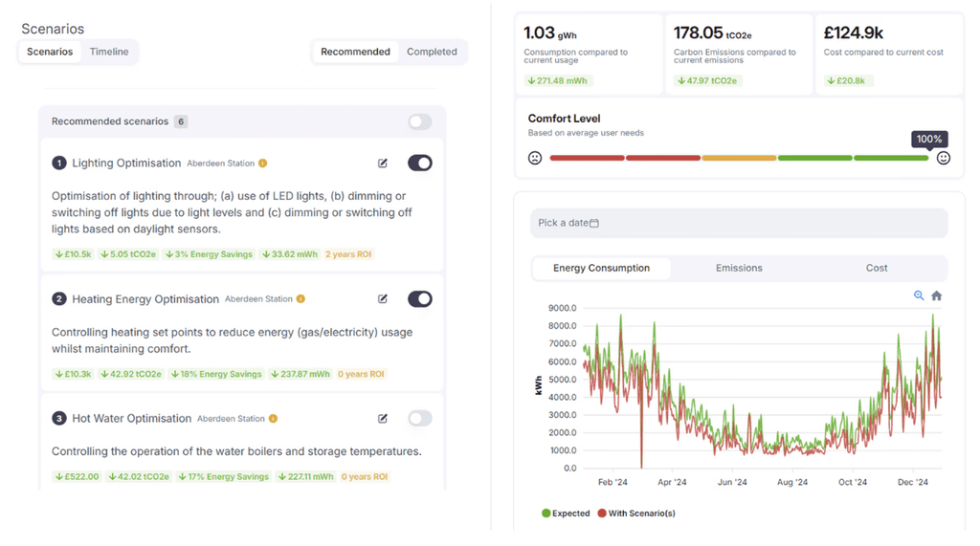Edit the Hot Water Optimisation scenario
Screen dimensions: 980x546
tap(383, 419)
